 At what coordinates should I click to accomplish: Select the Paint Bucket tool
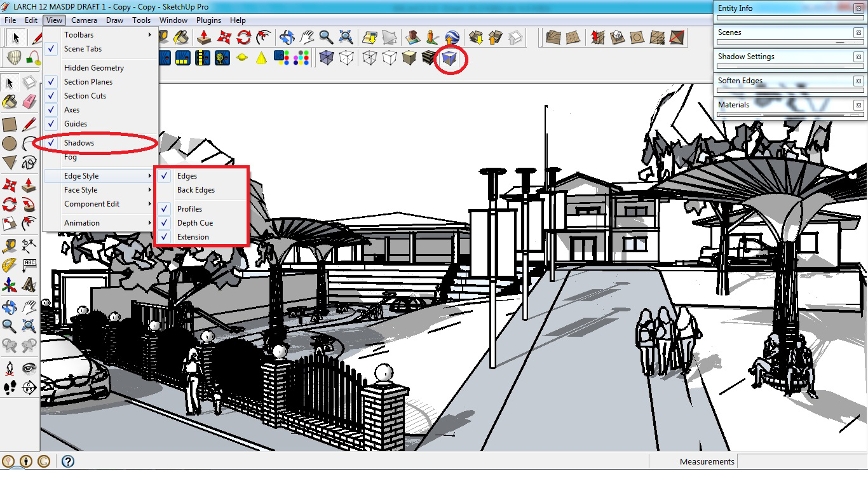coord(10,103)
